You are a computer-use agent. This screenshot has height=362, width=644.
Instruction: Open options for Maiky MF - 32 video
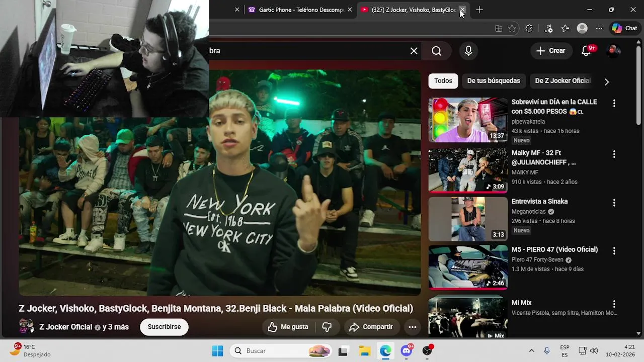614,154
